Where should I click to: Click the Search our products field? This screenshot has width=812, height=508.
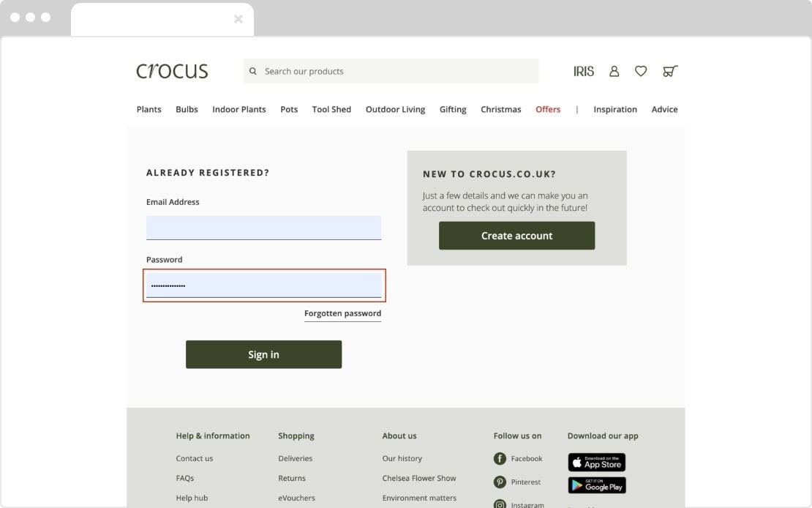coord(391,71)
